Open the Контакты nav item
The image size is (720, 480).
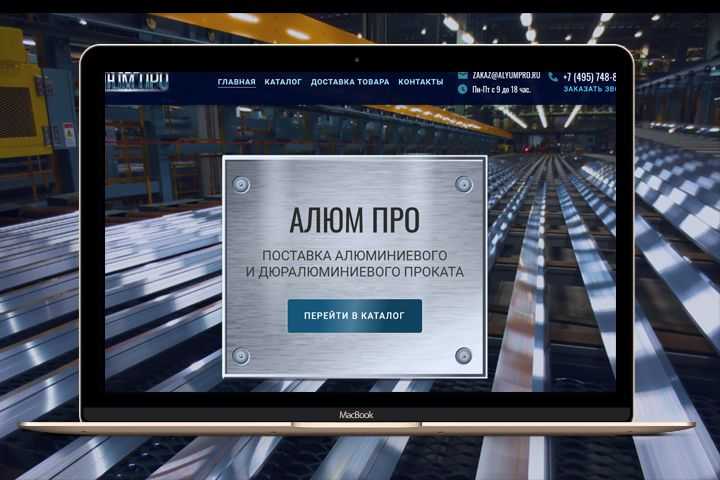(421, 82)
